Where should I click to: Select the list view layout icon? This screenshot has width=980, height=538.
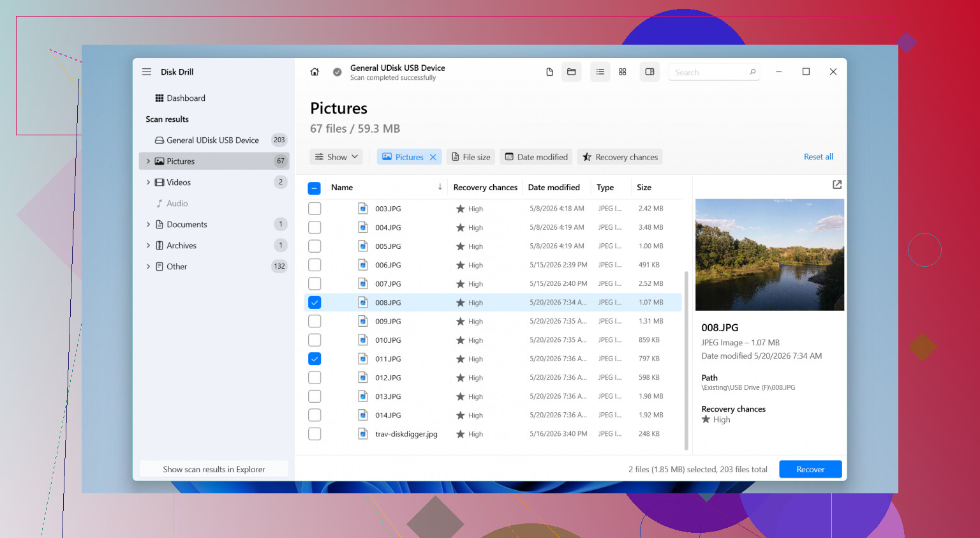(x=600, y=72)
